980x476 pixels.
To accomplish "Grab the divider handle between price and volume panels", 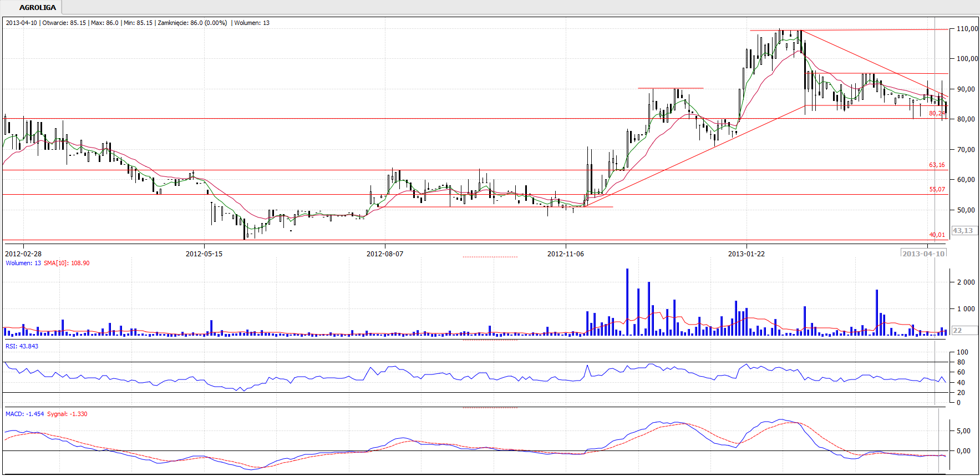I will (x=490, y=257).
